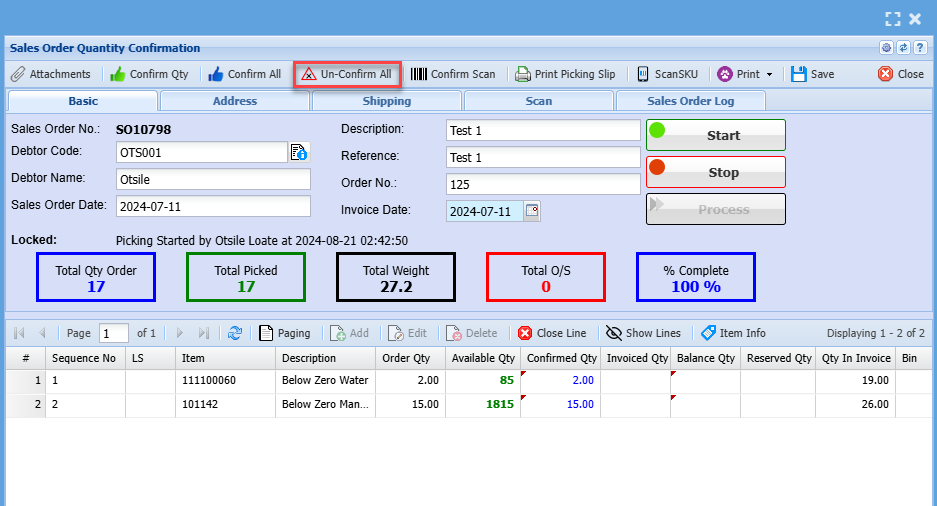Click the debtor code lookup icon
937x506 pixels.
pos(299,152)
